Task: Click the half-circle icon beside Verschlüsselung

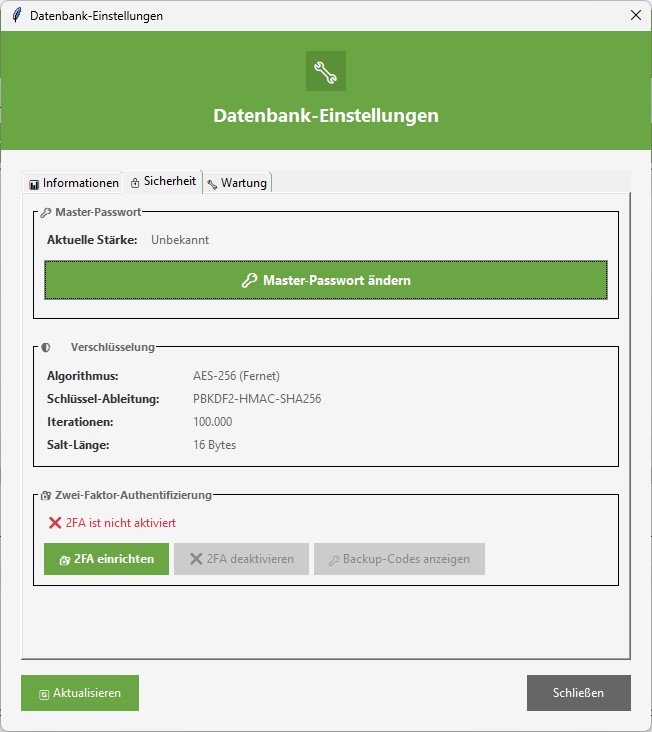Action: coord(46,347)
